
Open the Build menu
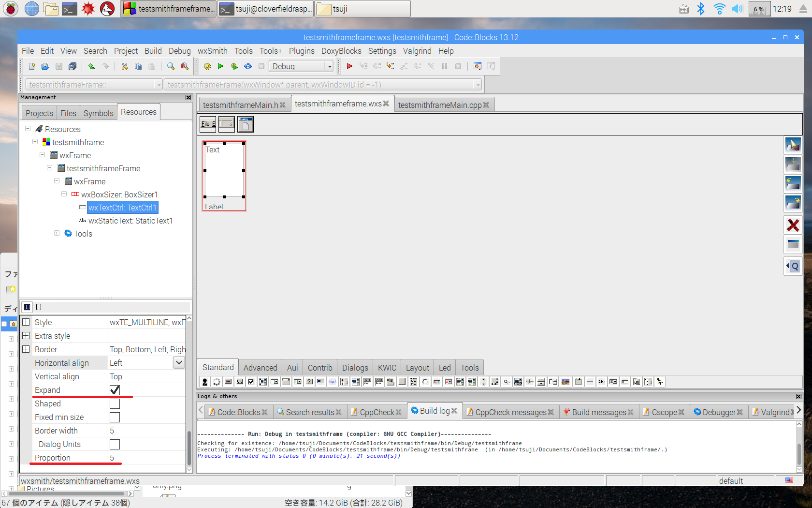click(153, 51)
